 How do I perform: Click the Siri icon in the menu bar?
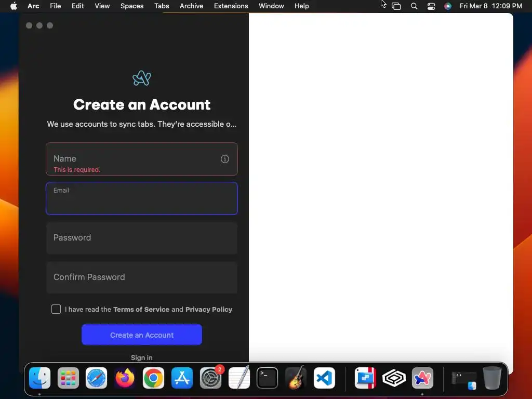tap(448, 6)
